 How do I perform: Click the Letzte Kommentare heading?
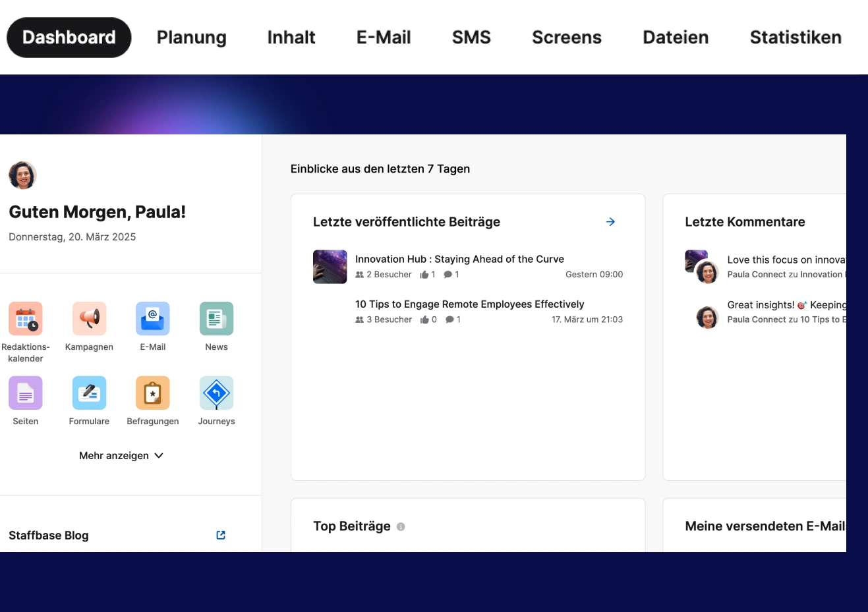745,222
